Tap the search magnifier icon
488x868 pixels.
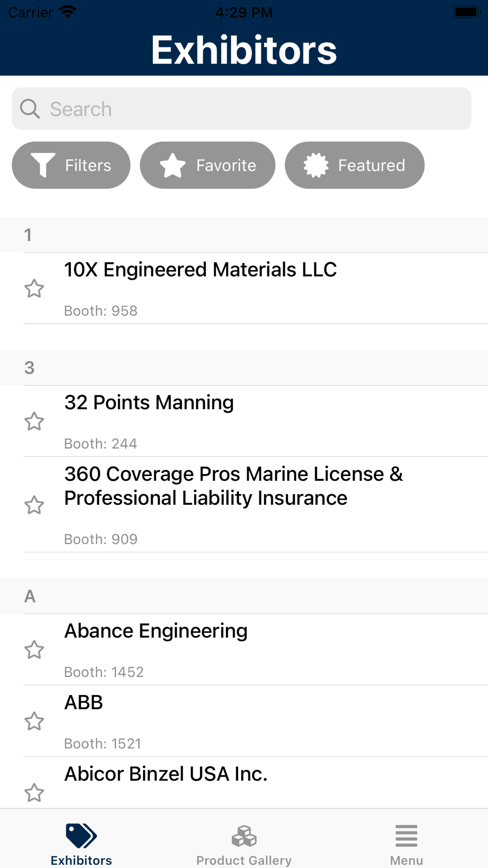tap(30, 109)
